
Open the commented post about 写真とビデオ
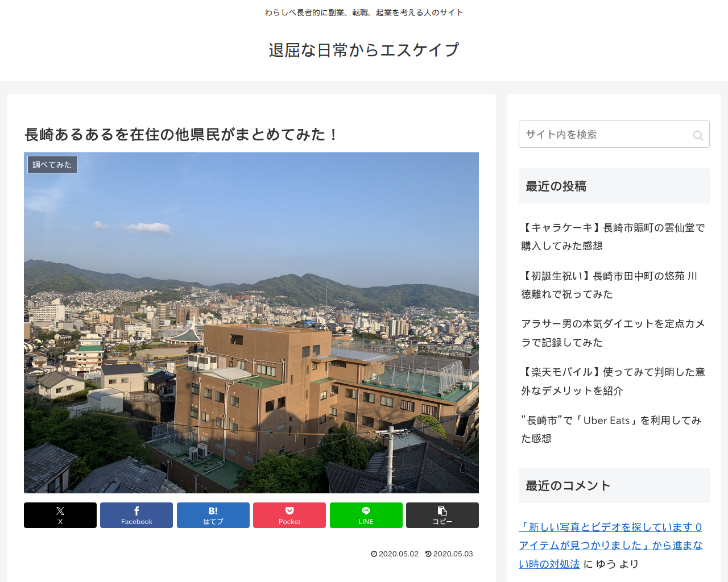pyautogui.click(x=611, y=546)
